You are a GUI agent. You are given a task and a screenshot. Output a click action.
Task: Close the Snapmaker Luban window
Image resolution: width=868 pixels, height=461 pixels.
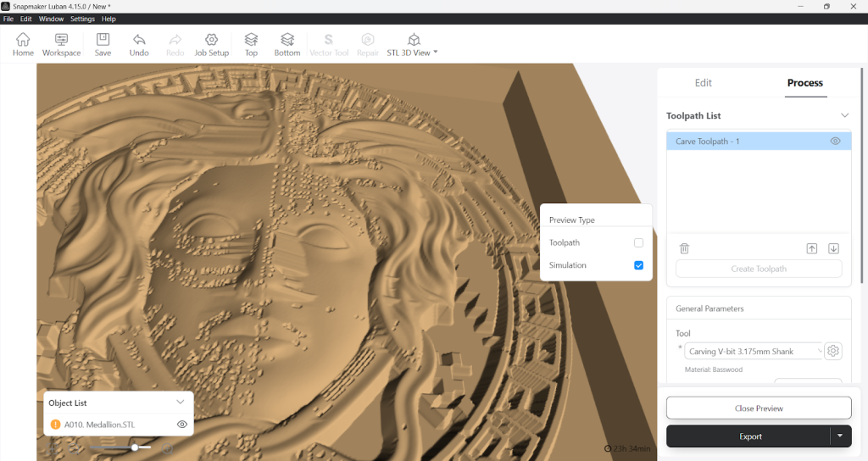853,6
